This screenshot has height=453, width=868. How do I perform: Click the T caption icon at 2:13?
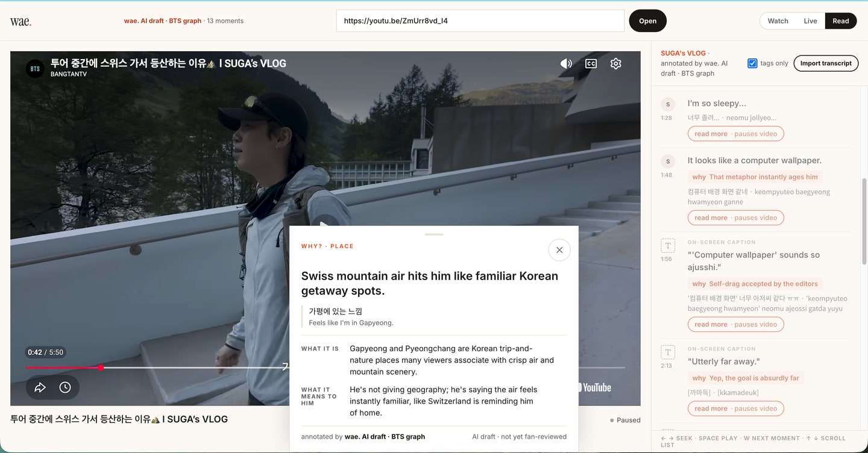click(x=668, y=352)
